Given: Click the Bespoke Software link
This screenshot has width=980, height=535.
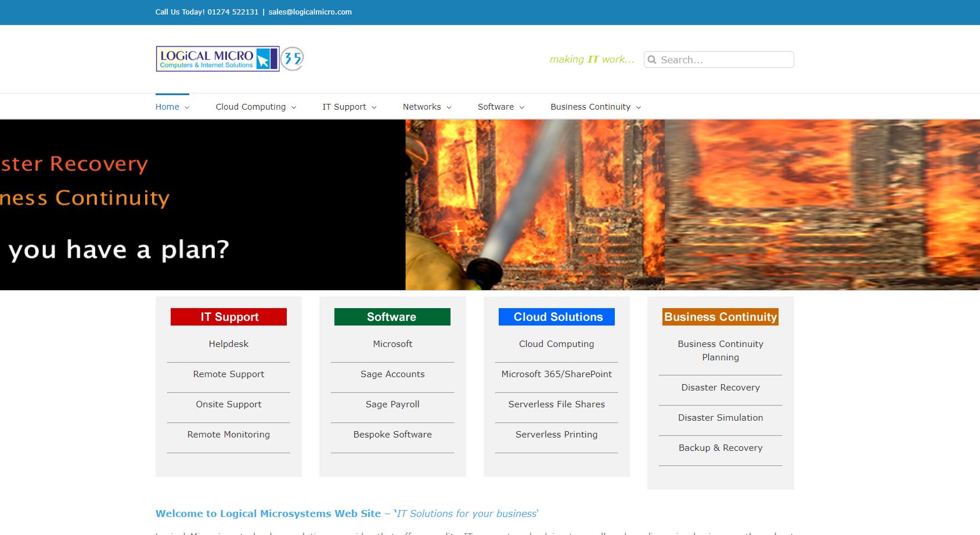Looking at the screenshot, I should coord(392,434).
